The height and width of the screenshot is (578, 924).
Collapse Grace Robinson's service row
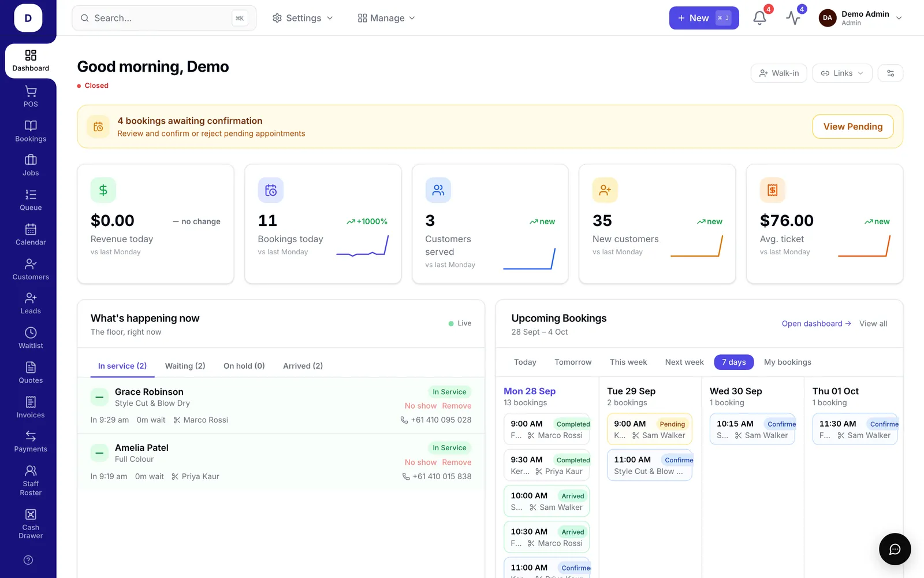coord(99,397)
